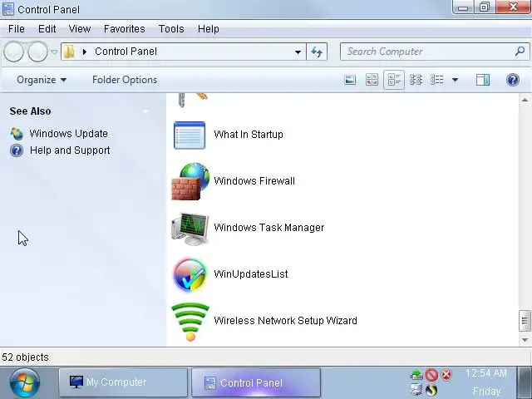This screenshot has width=532, height=399.
Task: Open the What In Startup icon
Action: [190, 135]
